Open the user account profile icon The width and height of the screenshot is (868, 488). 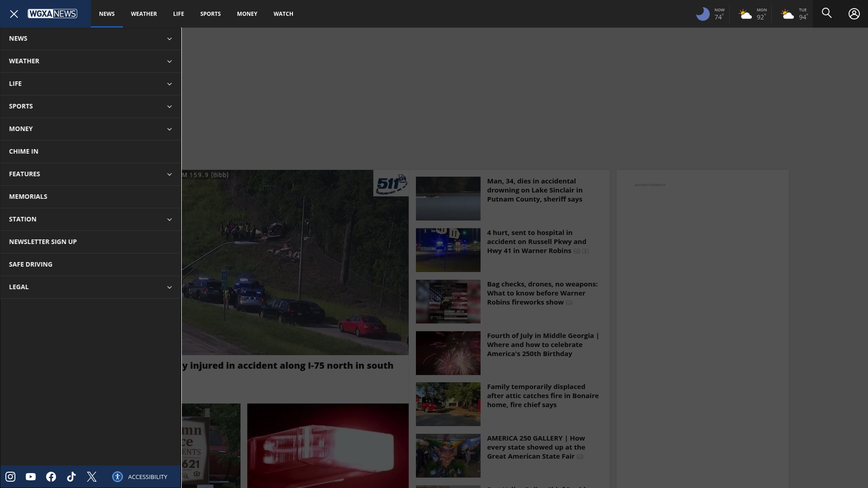(854, 14)
